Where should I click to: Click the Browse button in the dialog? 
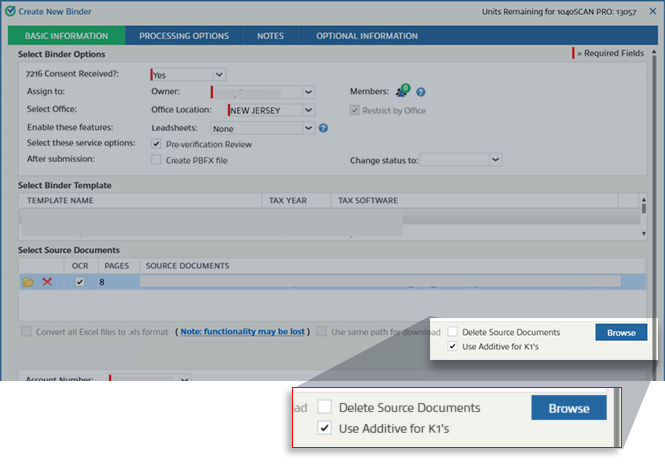pos(621,332)
